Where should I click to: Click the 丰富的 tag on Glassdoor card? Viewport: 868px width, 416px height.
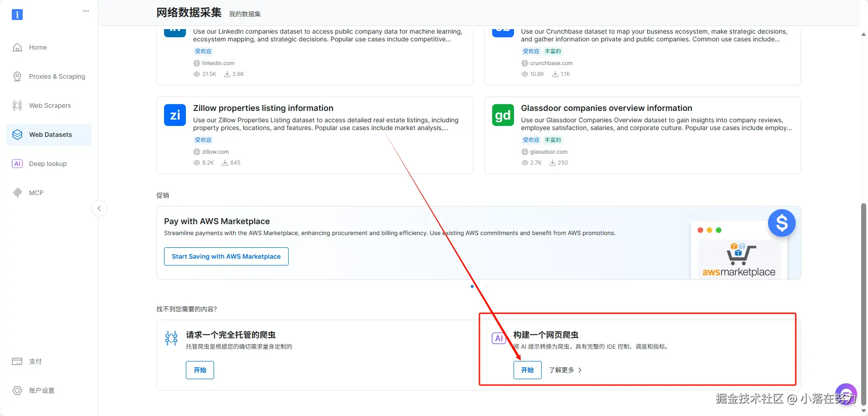point(553,140)
